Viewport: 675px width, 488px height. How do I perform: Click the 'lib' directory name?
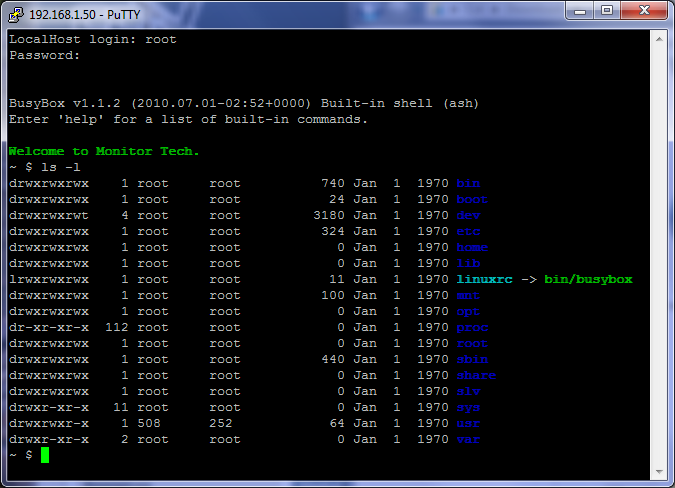[468, 263]
